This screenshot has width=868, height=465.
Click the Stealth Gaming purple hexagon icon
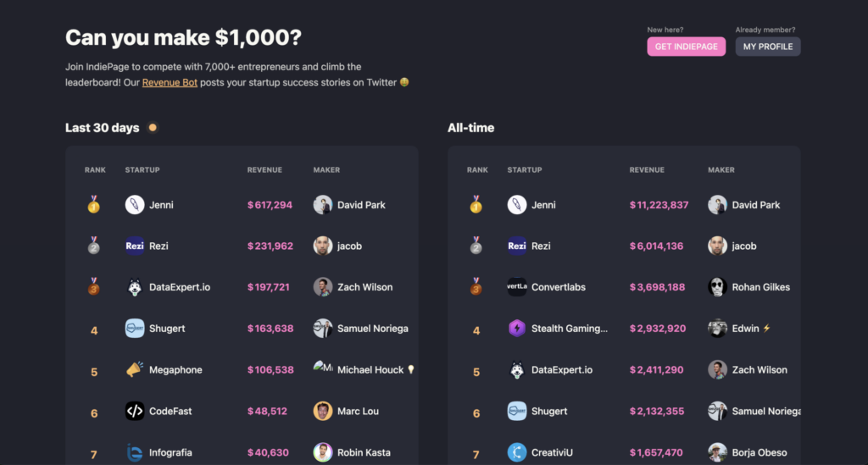517,329
